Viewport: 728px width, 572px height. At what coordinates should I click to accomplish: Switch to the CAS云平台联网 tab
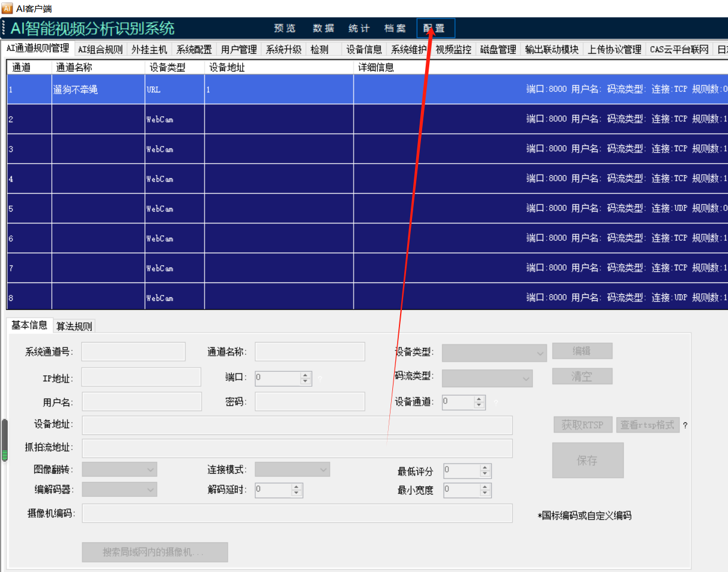coord(679,49)
